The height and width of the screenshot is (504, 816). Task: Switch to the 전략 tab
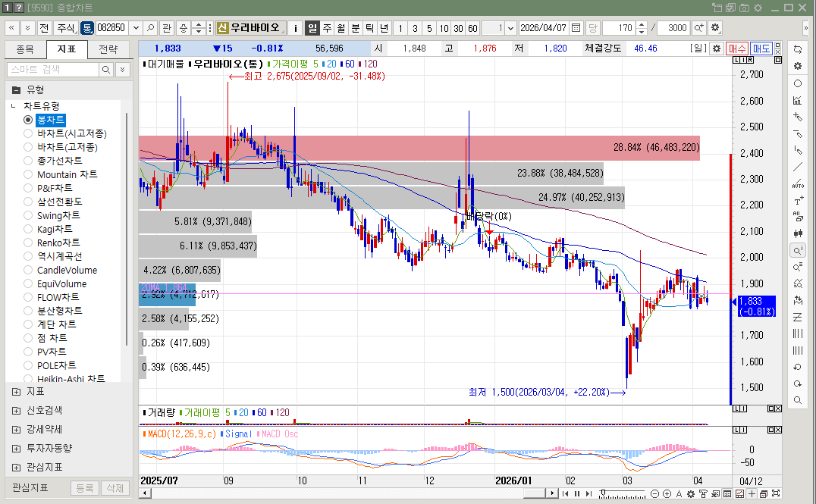pyautogui.click(x=108, y=49)
